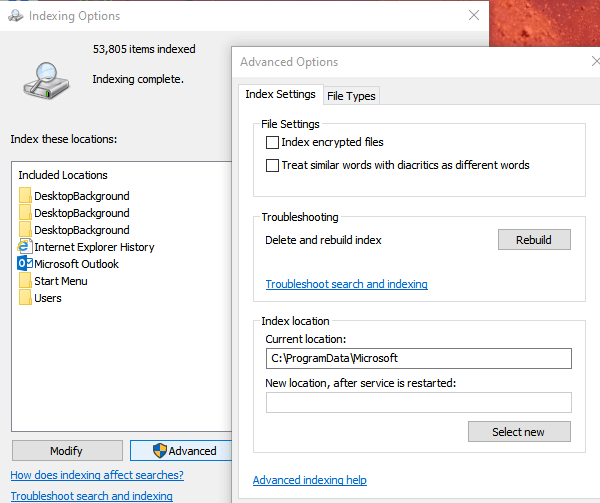Click the Indexing Options title bar icon
Screen dimensions: 600x503
pyautogui.click(x=16, y=16)
